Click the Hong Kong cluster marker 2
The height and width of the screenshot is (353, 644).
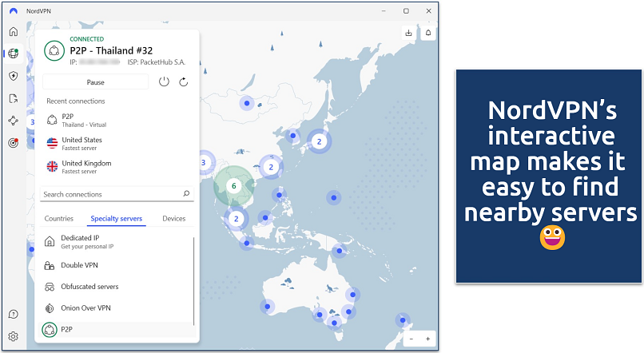pos(271,167)
